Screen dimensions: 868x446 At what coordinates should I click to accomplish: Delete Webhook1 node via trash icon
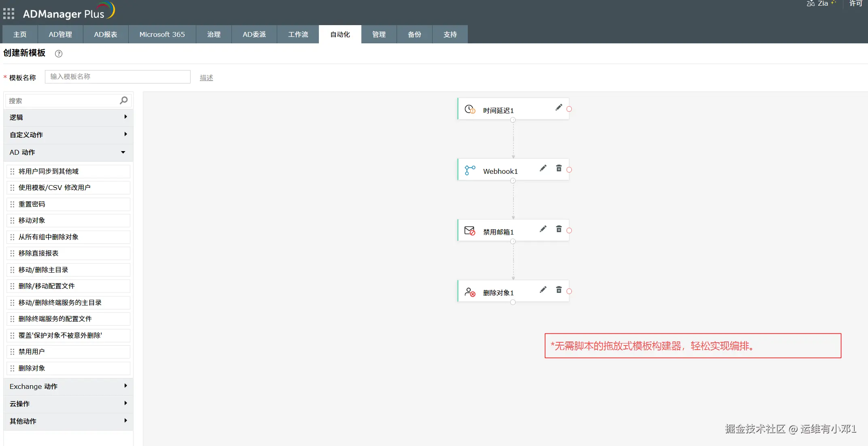(x=559, y=168)
